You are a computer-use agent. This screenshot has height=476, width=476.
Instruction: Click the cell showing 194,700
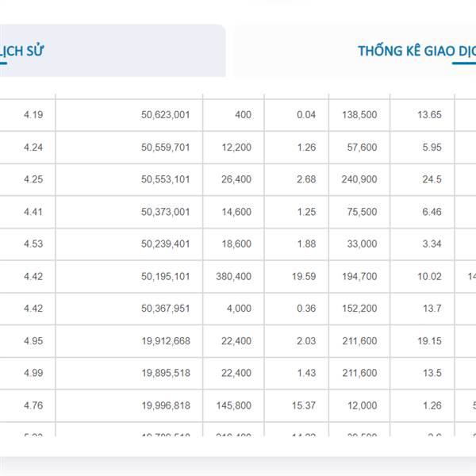point(359,277)
